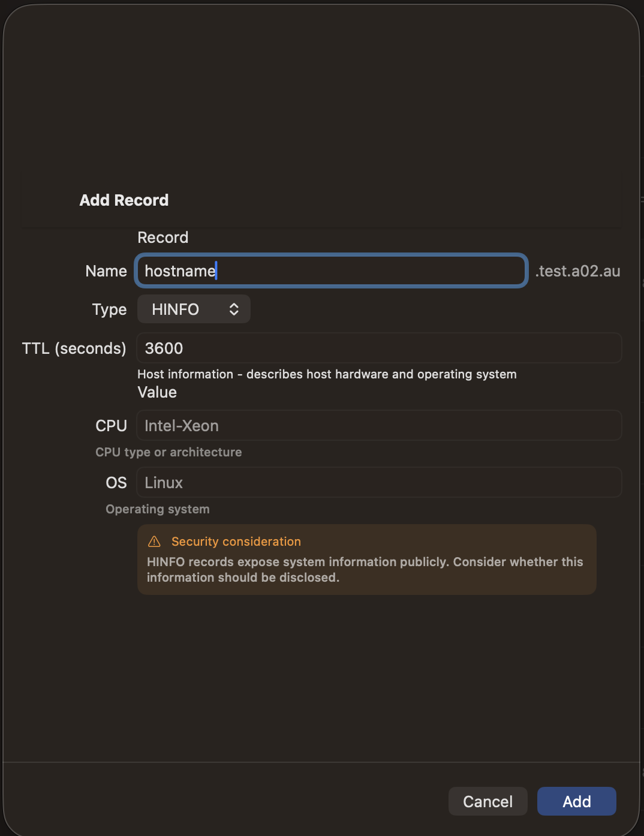Click the Security consideration warning panel
This screenshot has height=836, width=644.
pyautogui.click(x=366, y=560)
